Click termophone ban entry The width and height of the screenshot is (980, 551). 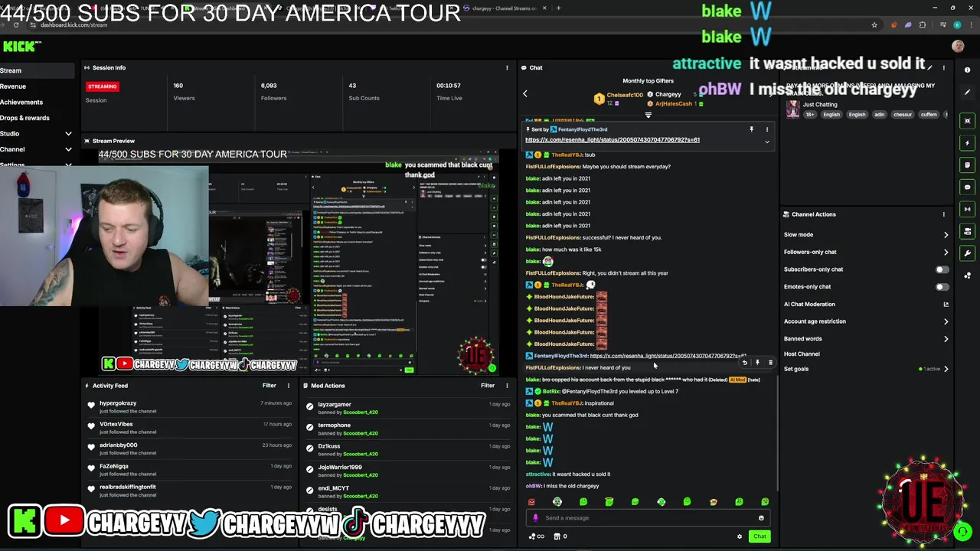[x=334, y=425]
